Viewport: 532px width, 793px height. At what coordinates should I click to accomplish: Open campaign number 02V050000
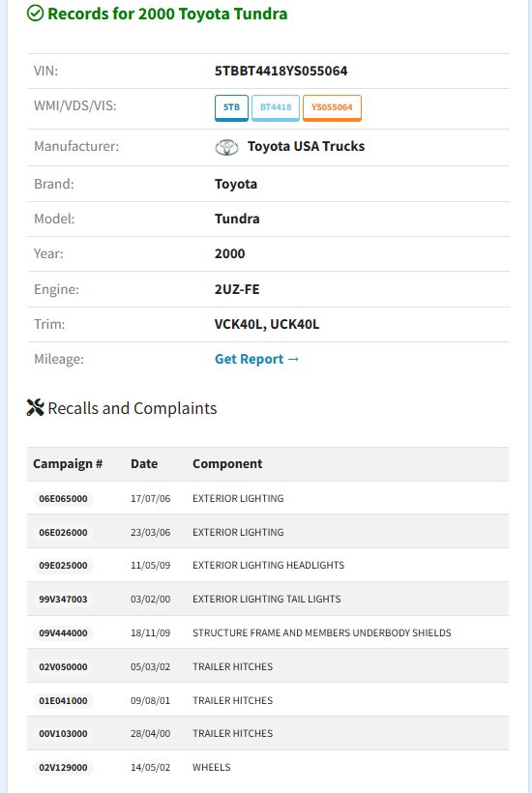click(63, 667)
